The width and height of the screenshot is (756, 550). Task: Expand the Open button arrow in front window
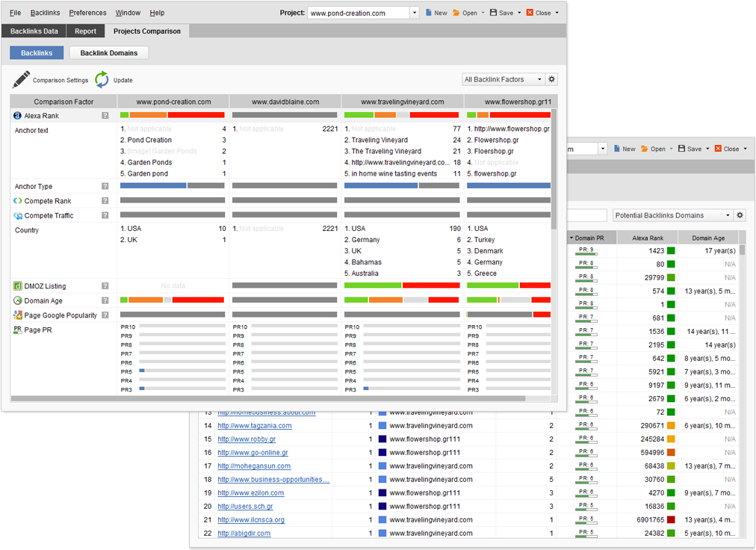coord(483,13)
